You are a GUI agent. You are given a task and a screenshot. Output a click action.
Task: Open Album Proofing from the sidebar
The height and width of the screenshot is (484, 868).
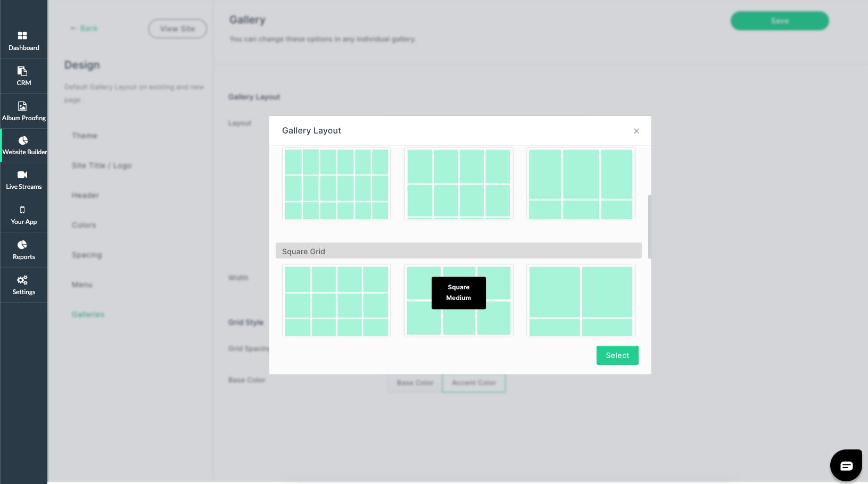[23, 111]
